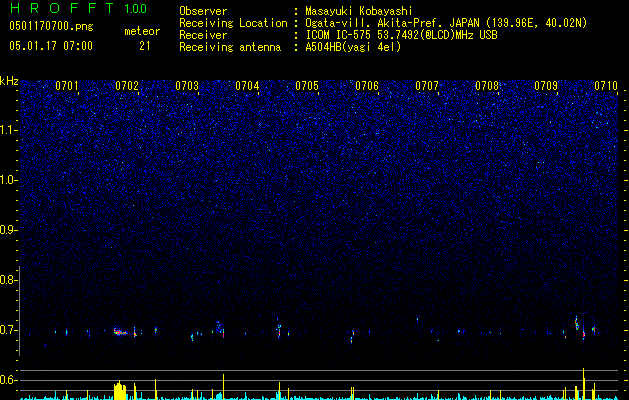Click the 0707 time marker

tap(427, 86)
